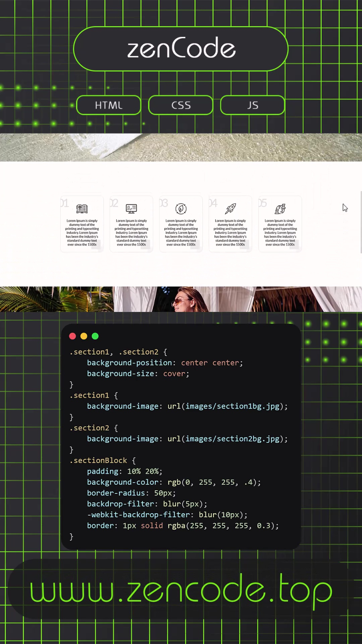Click the zenCode title banner

(181, 49)
